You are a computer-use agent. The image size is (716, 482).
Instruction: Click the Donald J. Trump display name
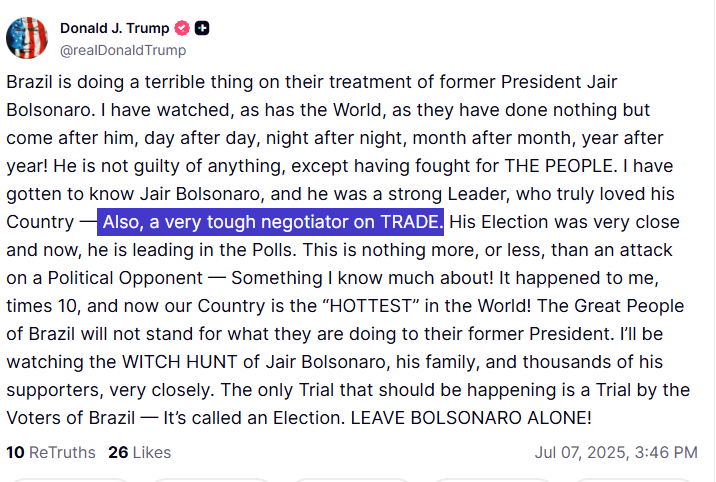pos(114,28)
